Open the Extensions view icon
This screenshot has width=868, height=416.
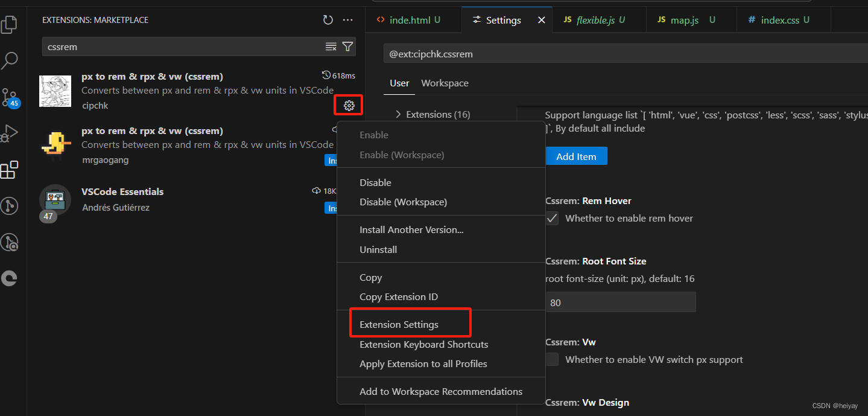(10, 170)
